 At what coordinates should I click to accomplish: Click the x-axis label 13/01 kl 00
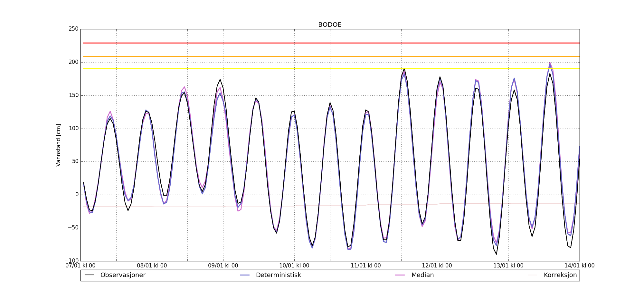[x=508, y=266]
